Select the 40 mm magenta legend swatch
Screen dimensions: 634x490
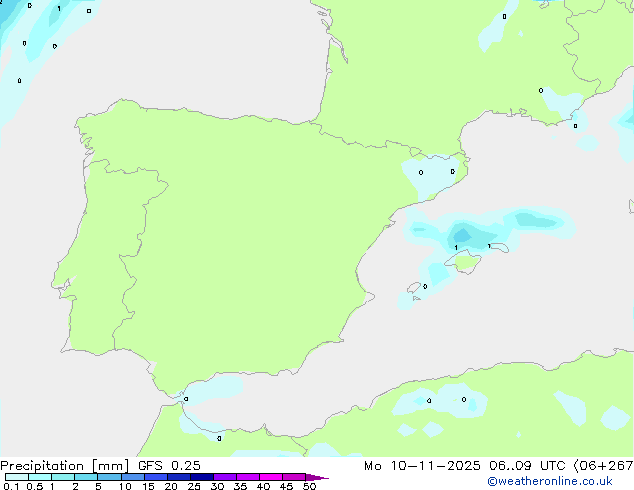pos(271,477)
